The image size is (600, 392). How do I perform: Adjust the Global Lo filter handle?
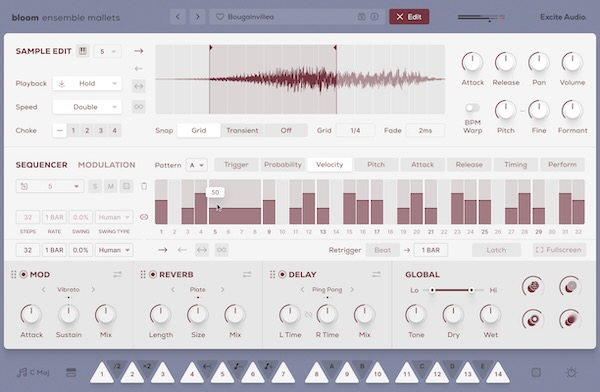point(432,290)
